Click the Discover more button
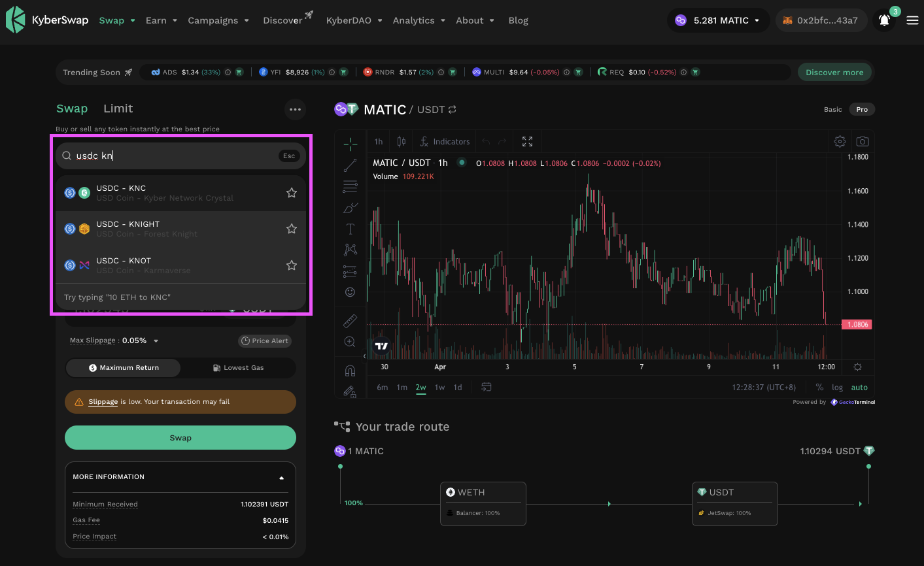The height and width of the screenshot is (566, 924). pyautogui.click(x=834, y=72)
